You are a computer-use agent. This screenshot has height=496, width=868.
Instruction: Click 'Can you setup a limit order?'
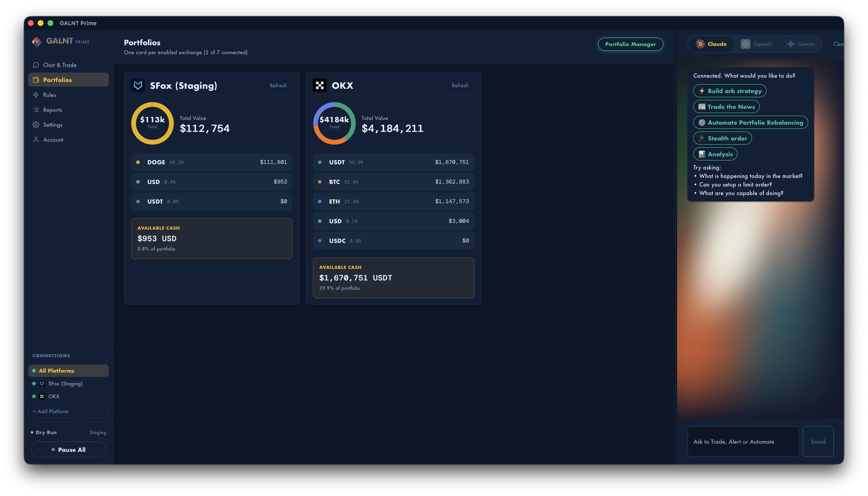(x=735, y=185)
